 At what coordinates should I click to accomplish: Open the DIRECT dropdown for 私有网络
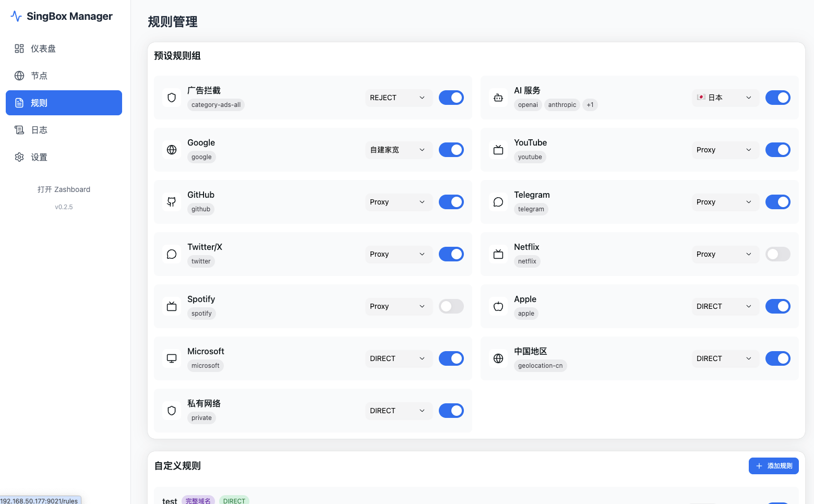[399, 411]
